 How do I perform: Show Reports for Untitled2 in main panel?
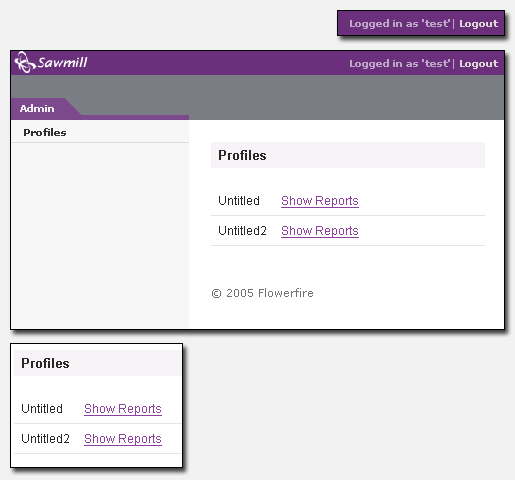[320, 231]
